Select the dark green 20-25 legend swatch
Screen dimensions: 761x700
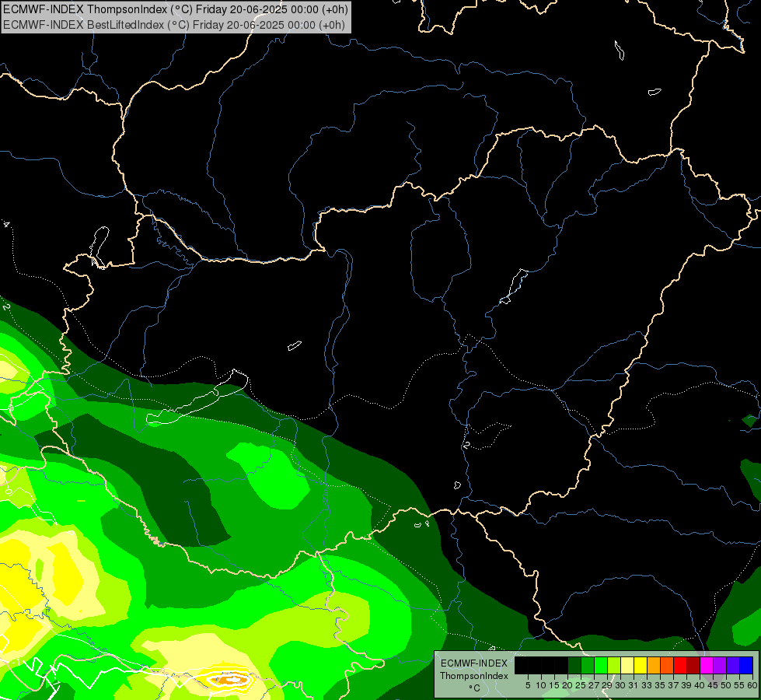pos(574,665)
